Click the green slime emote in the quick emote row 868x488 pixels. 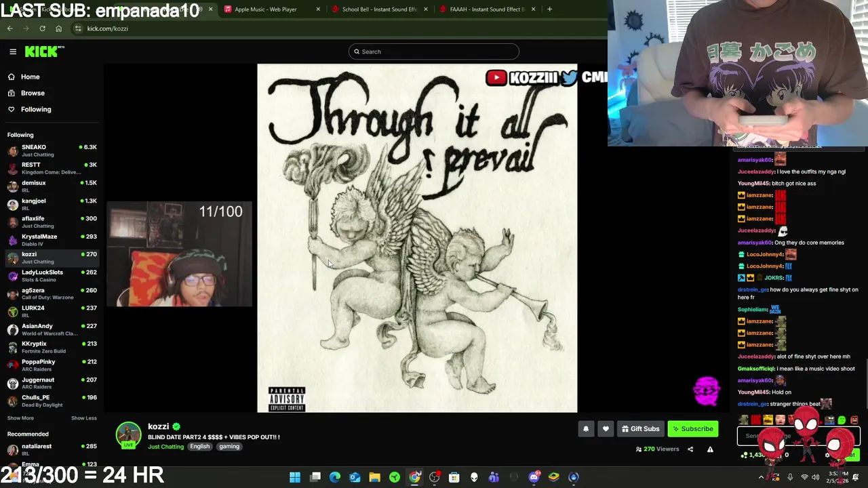click(842, 421)
